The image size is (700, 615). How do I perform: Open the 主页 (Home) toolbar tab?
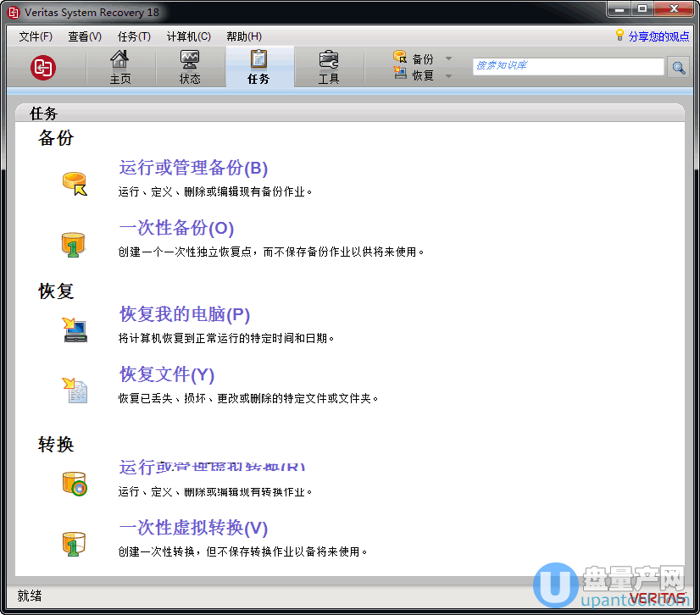tap(120, 67)
